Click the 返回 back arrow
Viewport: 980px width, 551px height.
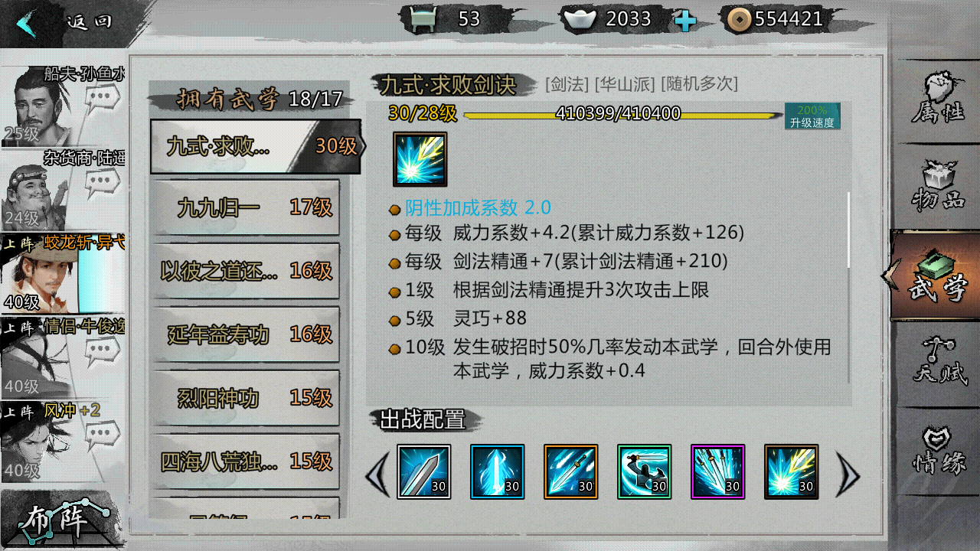click(28, 22)
